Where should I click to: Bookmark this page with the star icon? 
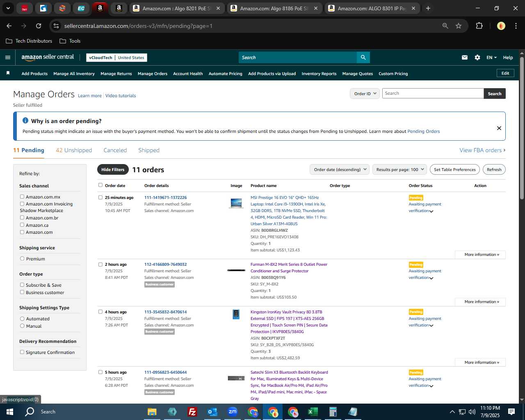[459, 26]
